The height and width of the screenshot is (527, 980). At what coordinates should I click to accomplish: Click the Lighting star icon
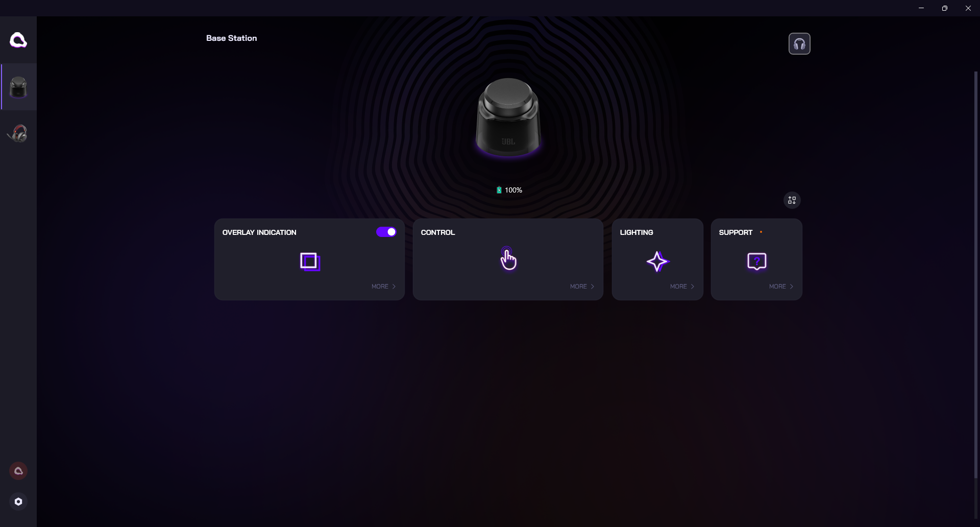tap(657, 261)
